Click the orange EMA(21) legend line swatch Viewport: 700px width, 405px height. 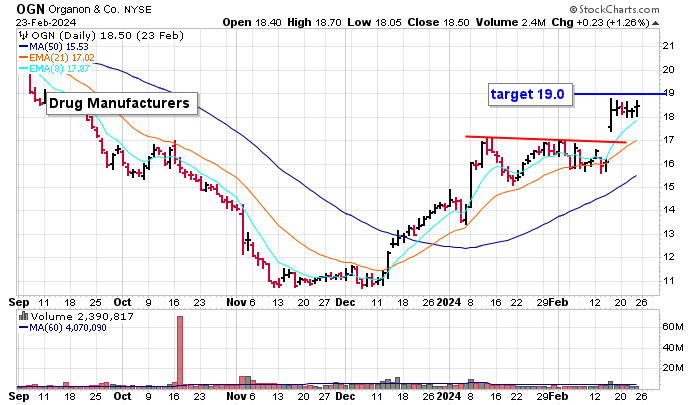coord(24,58)
